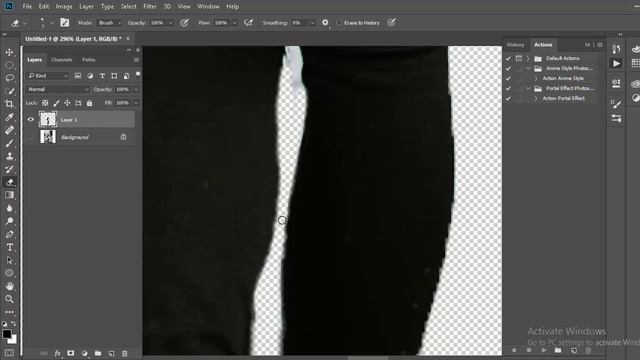The width and height of the screenshot is (640, 360).
Task: Open Edit Toolbar three-dots button
Action: (9, 312)
